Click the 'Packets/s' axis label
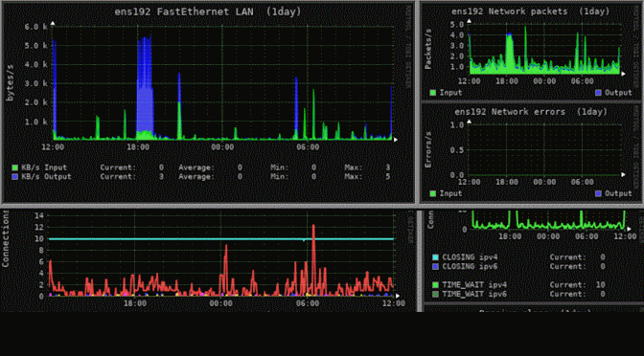The height and width of the screenshot is (356, 644). pos(428,49)
